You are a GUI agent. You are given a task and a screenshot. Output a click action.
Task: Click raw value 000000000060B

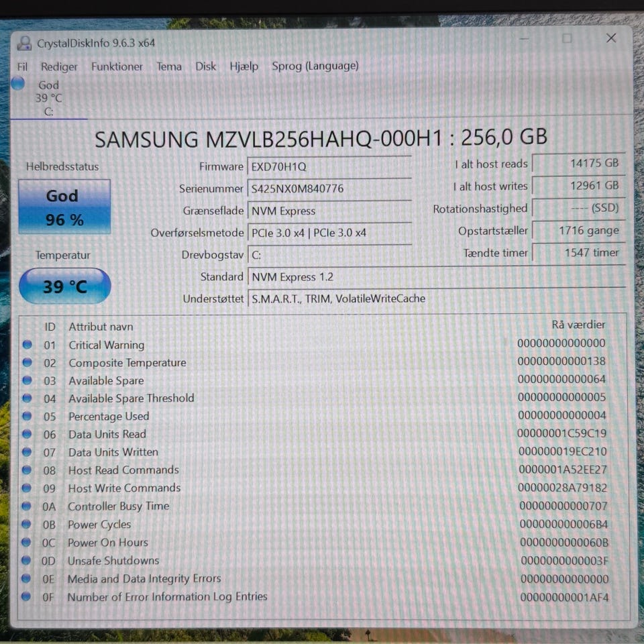pos(564,543)
